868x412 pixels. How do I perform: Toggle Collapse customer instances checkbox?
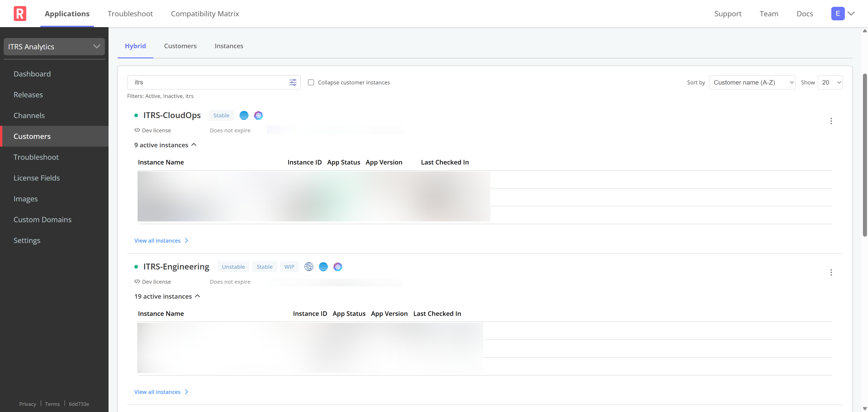click(x=311, y=82)
